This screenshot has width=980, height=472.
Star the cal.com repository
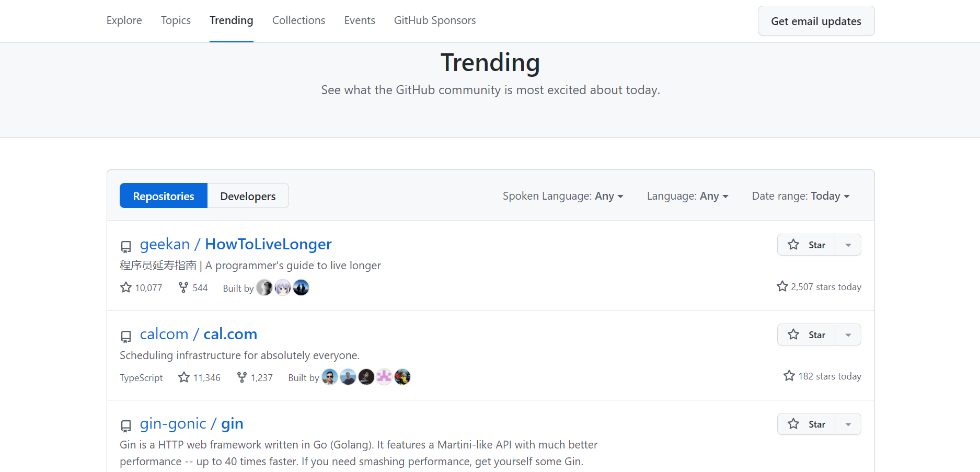click(806, 335)
